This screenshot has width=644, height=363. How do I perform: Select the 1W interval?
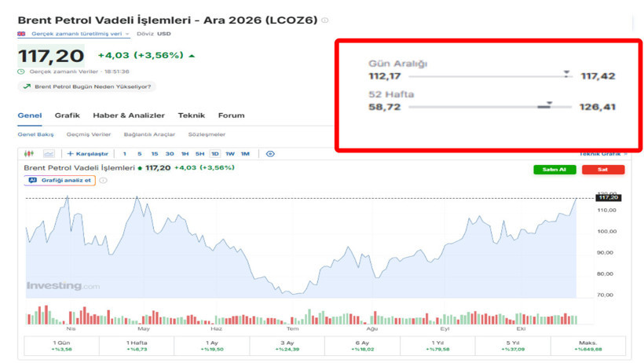coord(230,154)
